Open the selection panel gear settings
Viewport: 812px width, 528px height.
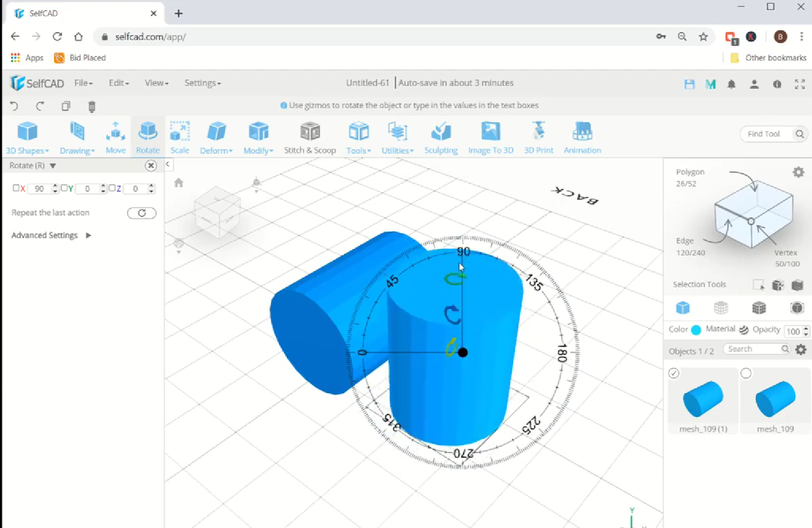pyautogui.click(x=798, y=172)
